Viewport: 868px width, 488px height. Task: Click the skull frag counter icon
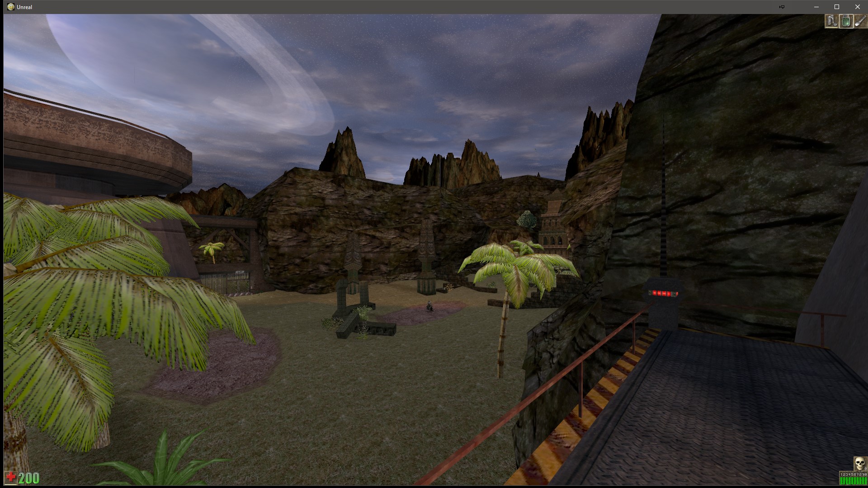click(x=860, y=464)
